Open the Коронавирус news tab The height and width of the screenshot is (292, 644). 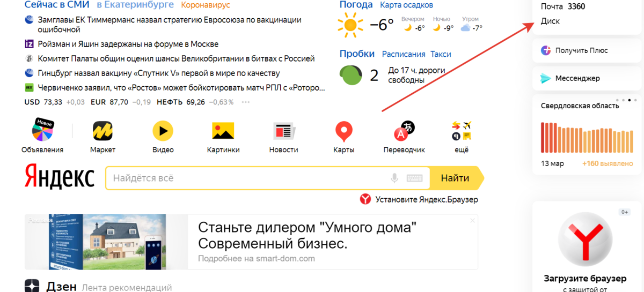coord(206,5)
